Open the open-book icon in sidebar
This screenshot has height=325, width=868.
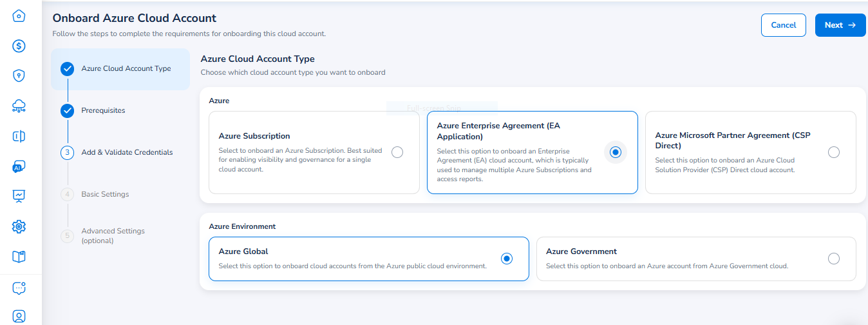click(19, 257)
